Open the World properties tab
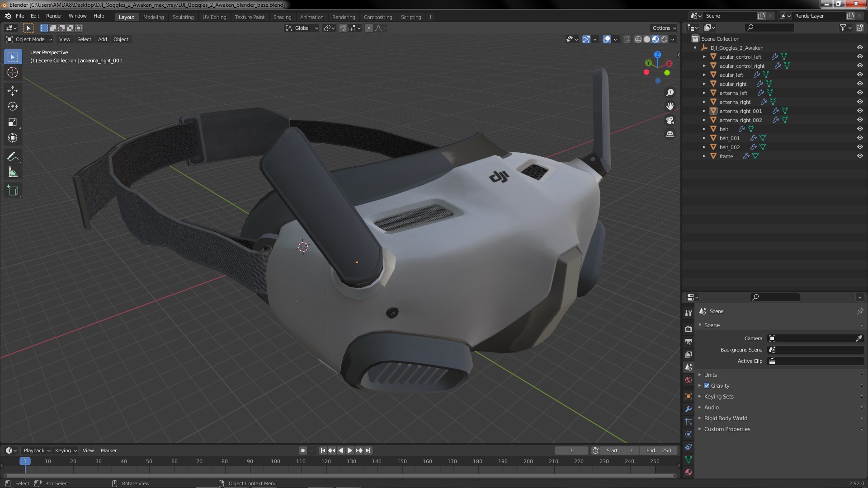The width and height of the screenshot is (868, 488). (689, 380)
